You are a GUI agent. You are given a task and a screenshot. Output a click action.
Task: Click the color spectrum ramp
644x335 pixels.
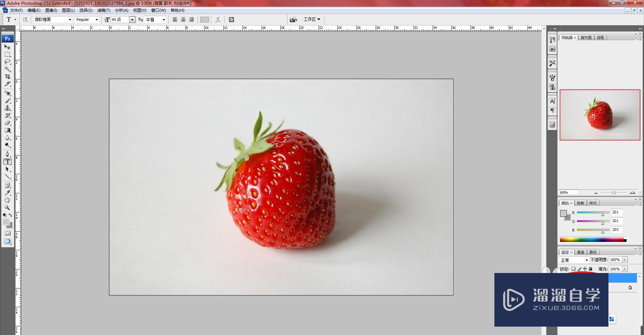(593, 239)
